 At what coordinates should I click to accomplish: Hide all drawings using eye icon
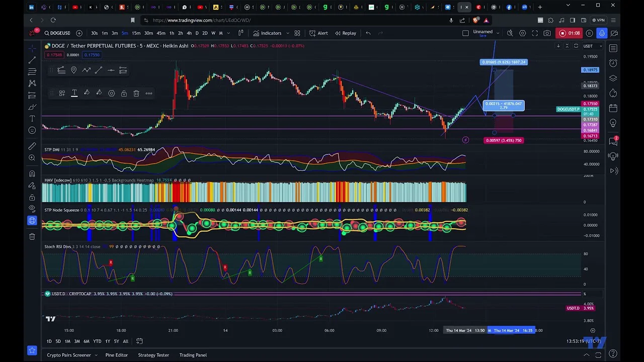click(32, 208)
